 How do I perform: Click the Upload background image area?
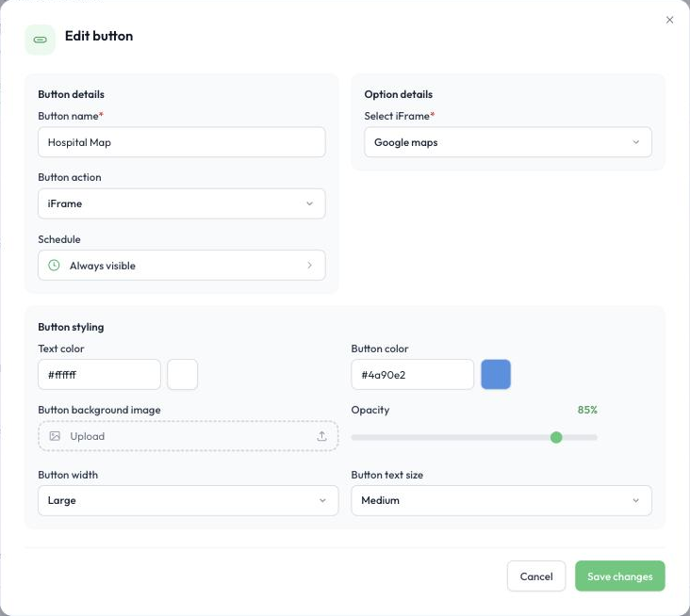click(x=189, y=436)
